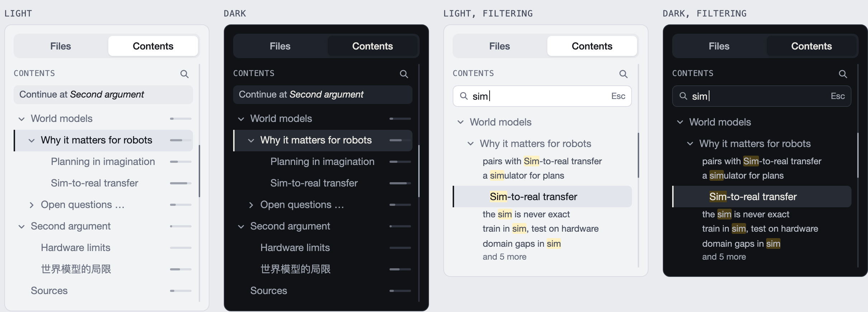
Task: Click "train in sim, test on hardware" in DARK, FILTERING panel
Action: tap(760, 229)
